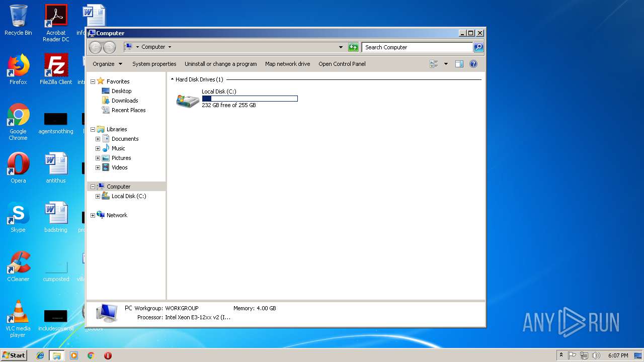This screenshot has width=644, height=362.
Task: Collapse the Computer tree node
Action: tap(93, 187)
